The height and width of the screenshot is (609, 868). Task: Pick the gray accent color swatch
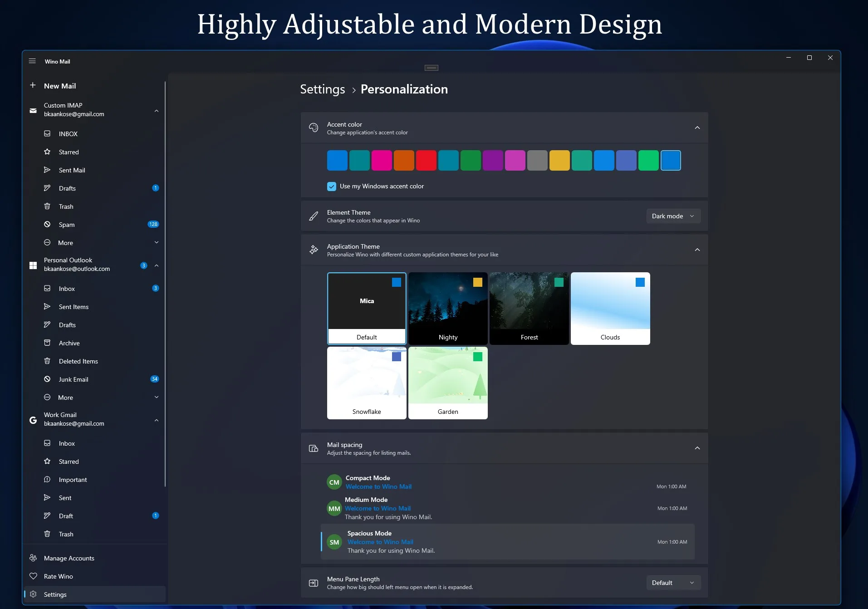[537, 161]
